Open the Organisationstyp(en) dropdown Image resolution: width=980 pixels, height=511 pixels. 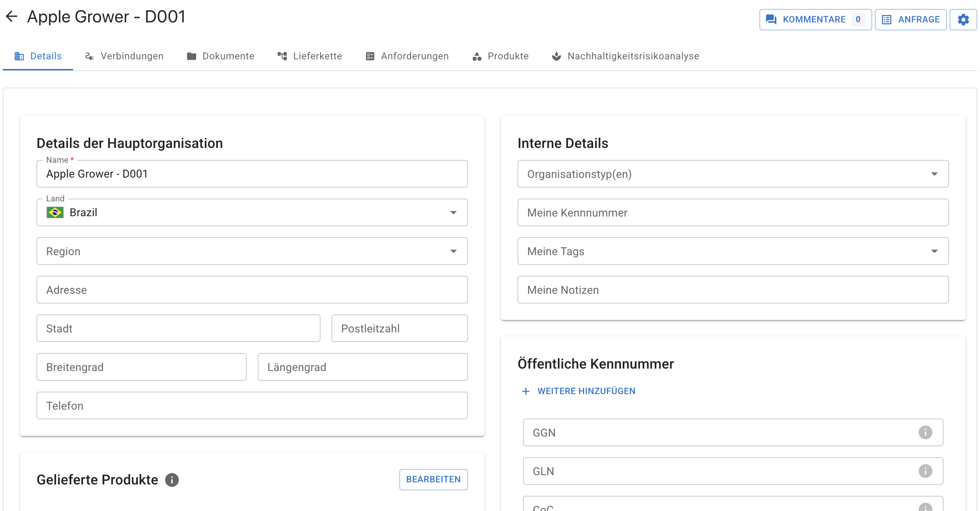click(x=733, y=174)
